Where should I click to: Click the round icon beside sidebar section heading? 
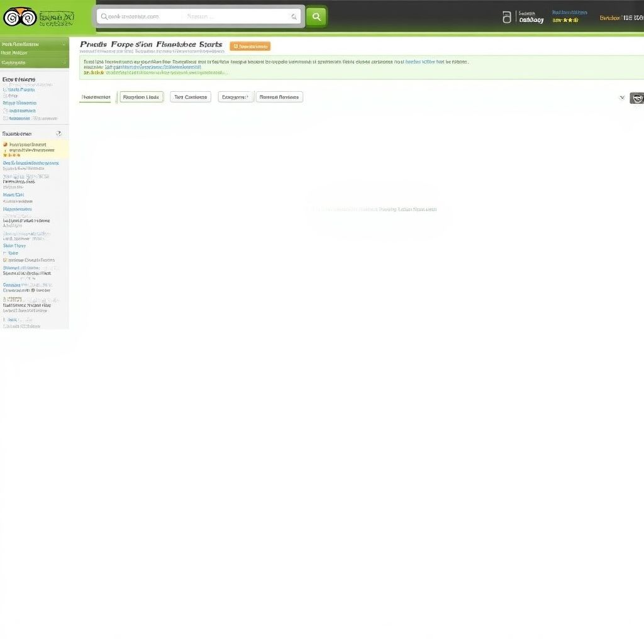tap(58, 133)
